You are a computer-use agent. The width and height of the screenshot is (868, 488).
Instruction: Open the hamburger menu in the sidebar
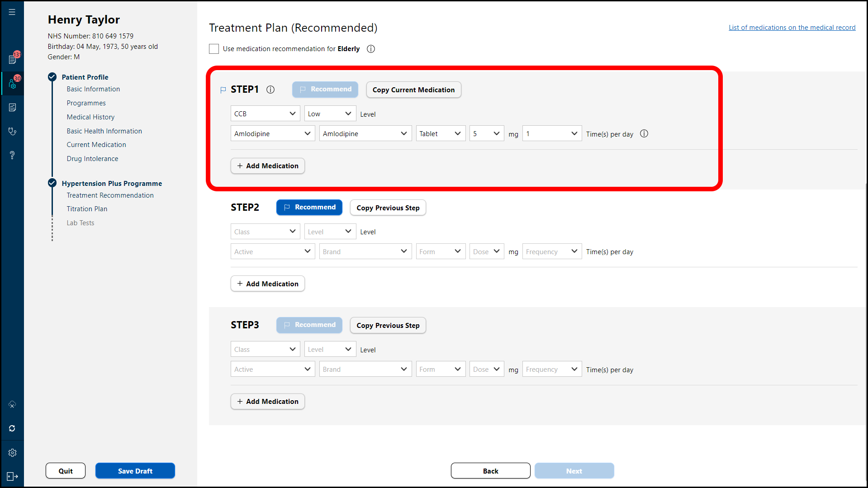coord(12,12)
